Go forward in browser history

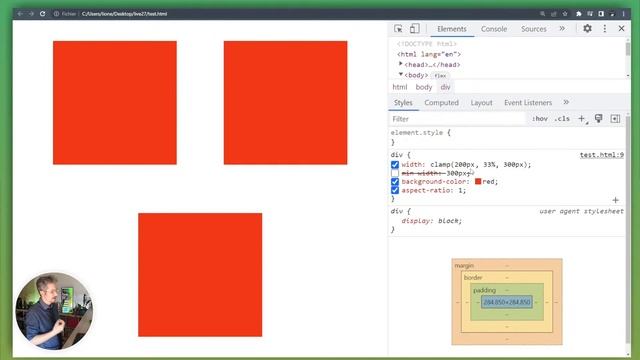pyautogui.click(x=31, y=13)
